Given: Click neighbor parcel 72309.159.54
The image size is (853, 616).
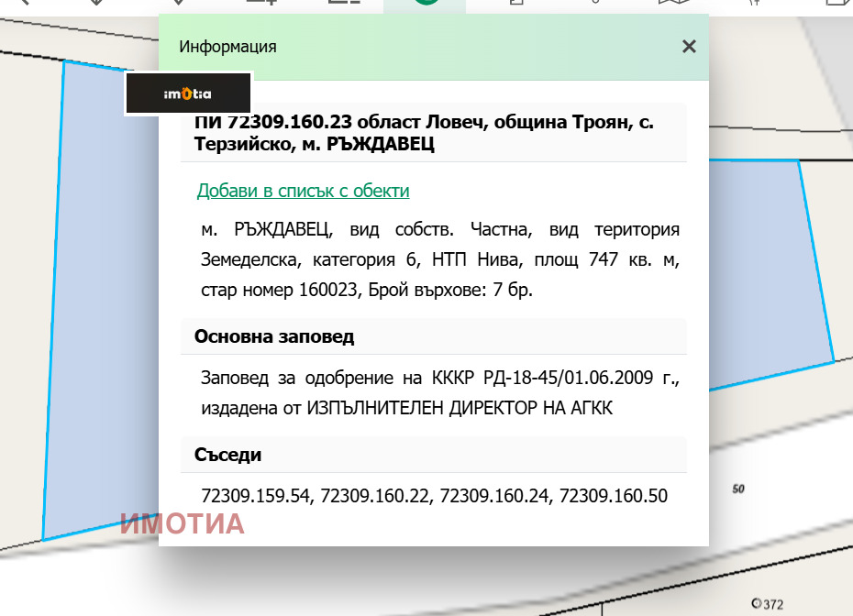Looking at the screenshot, I should coord(254,496).
